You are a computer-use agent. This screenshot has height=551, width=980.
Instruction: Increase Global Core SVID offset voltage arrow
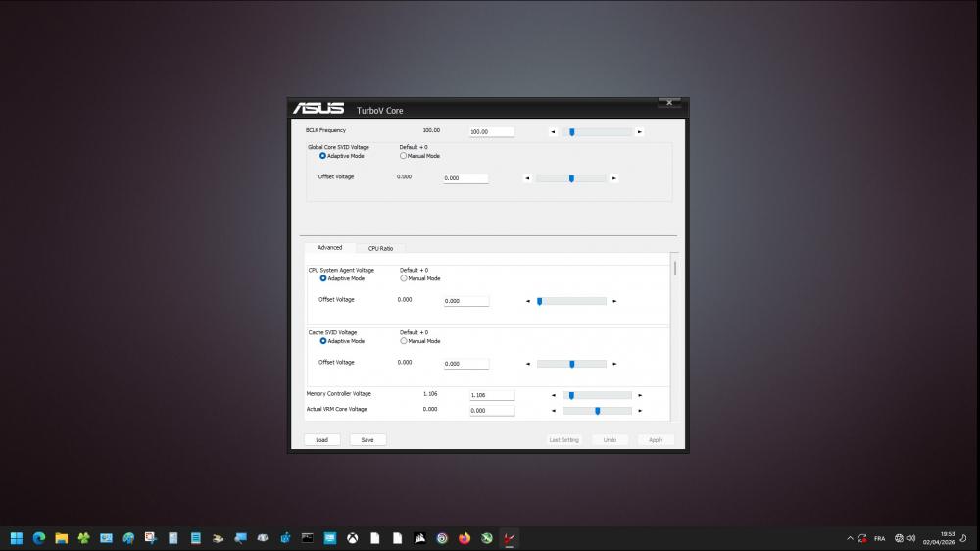tap(614, 178)
